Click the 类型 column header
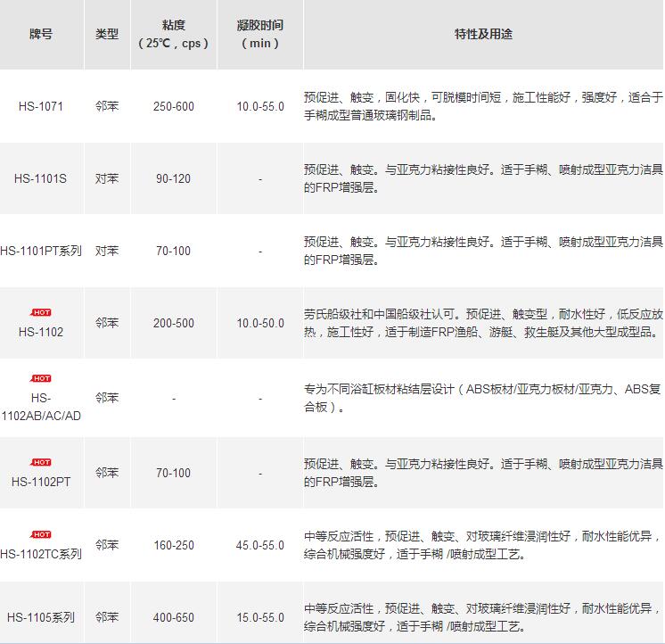 click(x=107, y=34)
